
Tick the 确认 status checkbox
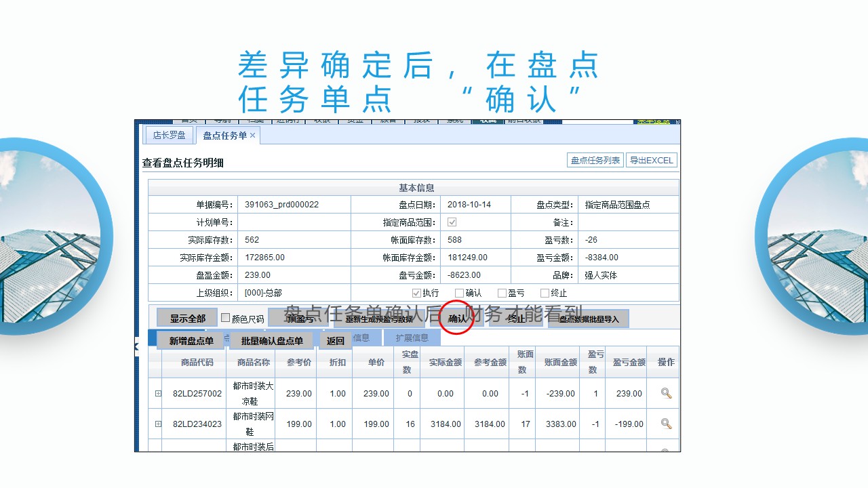[x=459, y=293]
